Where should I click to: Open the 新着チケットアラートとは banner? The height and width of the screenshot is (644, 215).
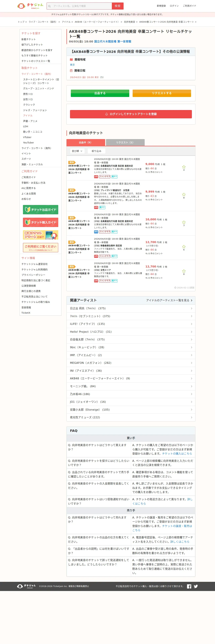click(41, 235)
